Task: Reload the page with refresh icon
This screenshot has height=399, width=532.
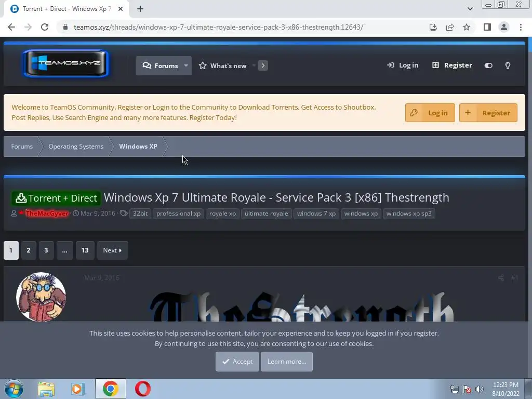Action: pos(45,27)
